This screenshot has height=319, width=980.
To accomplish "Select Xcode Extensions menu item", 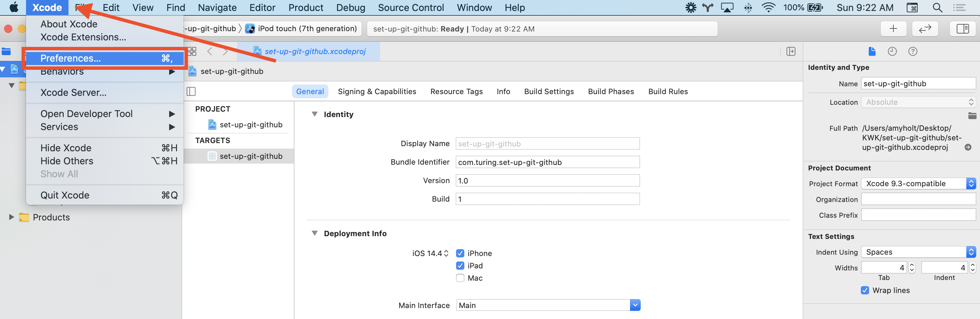I will [x=105, y=37].
